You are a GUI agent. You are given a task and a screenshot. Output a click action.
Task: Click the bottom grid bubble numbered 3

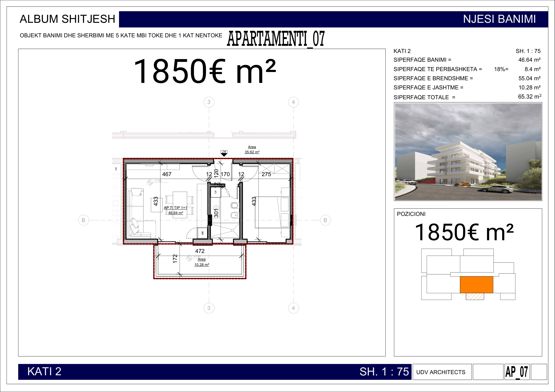(209, 308)
